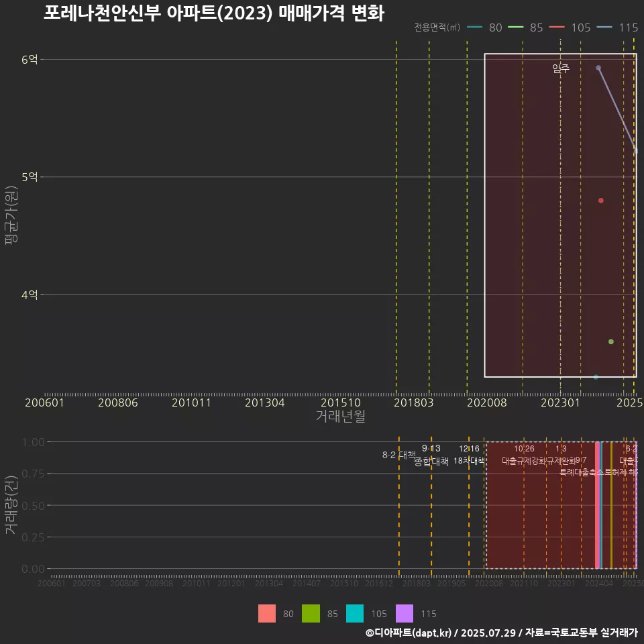This screenshot has width=644, height=644.
Task: Click the purple 115 swatch in bottom legend
Action: 404,613
